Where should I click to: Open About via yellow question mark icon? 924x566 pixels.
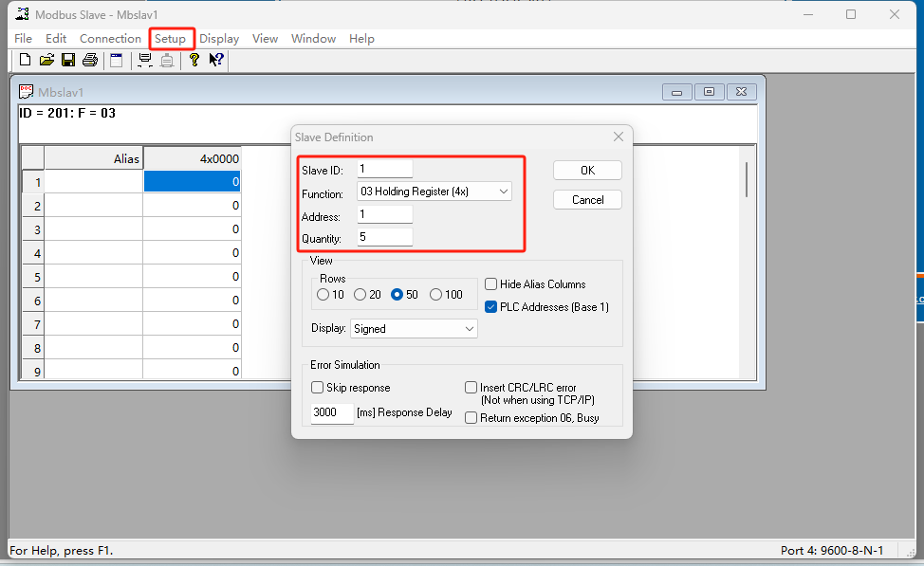tap(194, 61)
